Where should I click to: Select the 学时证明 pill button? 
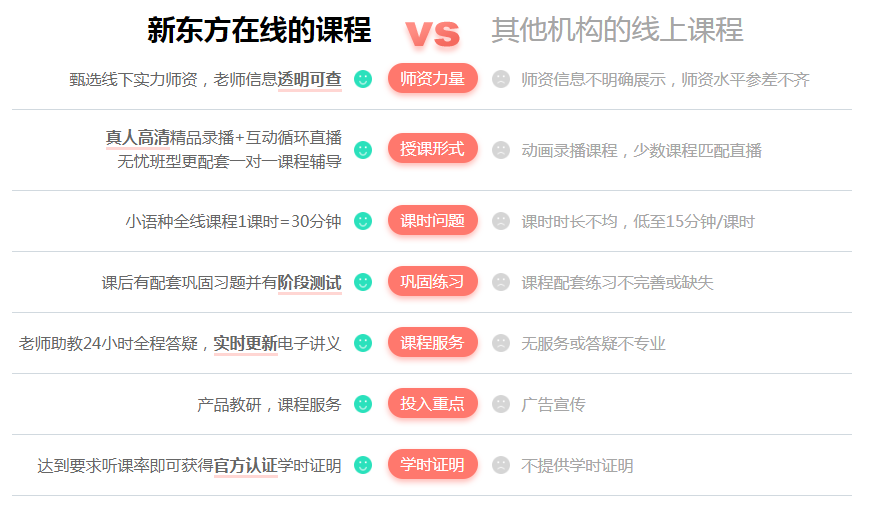(x=433, y=464)
